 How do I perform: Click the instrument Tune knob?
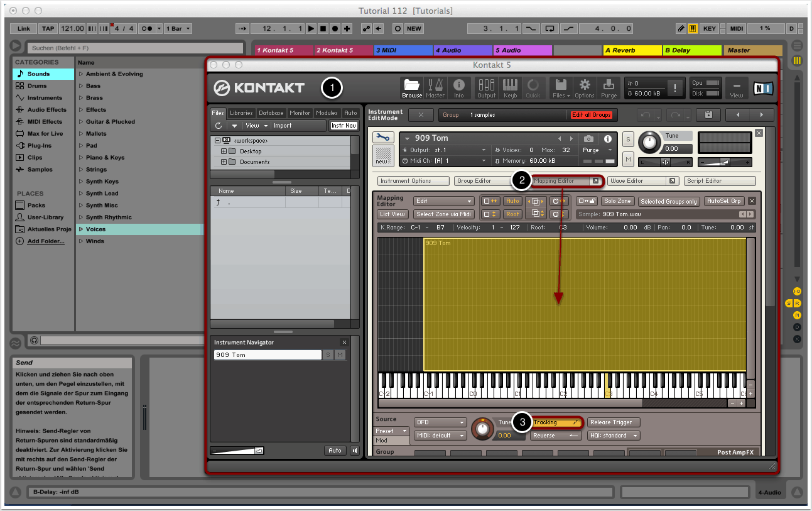[x=650, y=143]
